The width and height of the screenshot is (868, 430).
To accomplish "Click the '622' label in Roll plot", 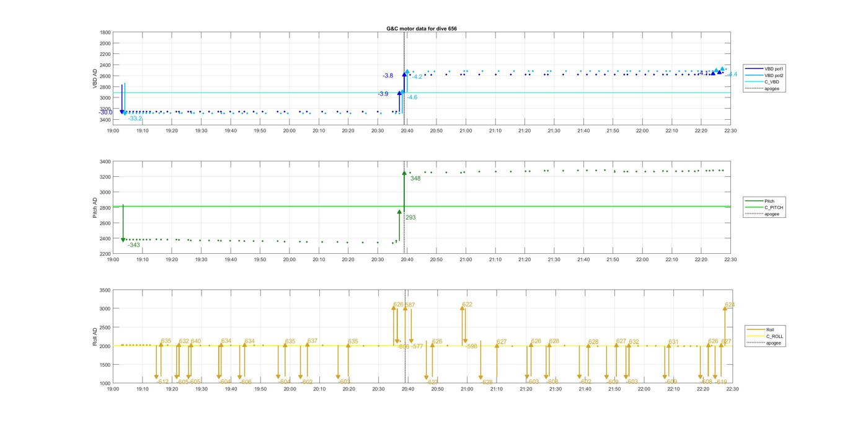I will [x=467, y=305].
